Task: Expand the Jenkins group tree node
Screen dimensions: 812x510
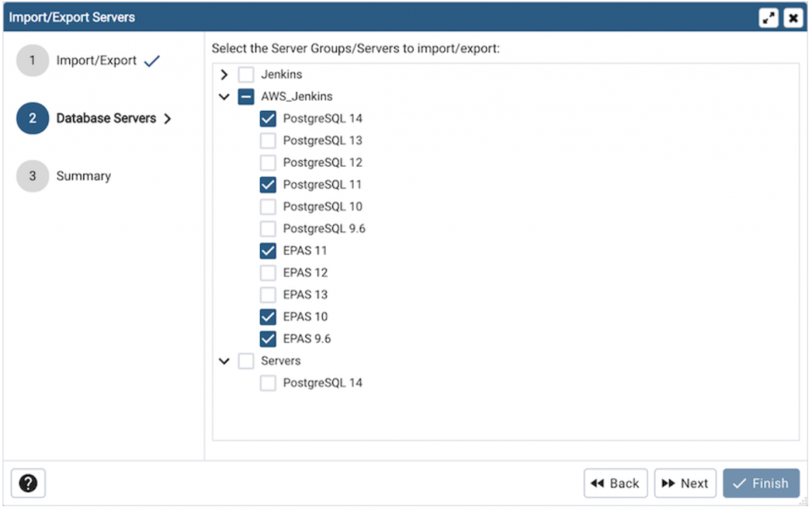Action: (x=224, y=74)
